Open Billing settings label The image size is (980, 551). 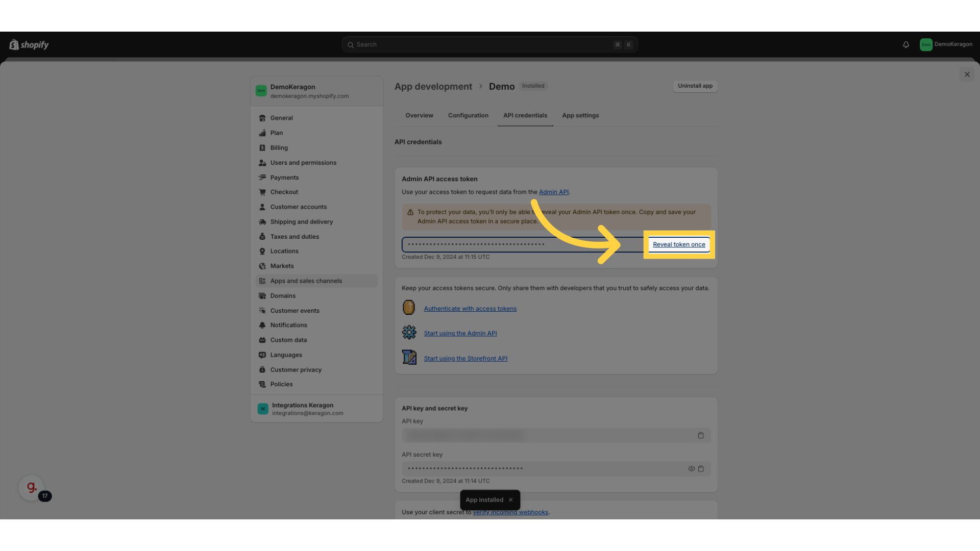[x=279, y=148]
